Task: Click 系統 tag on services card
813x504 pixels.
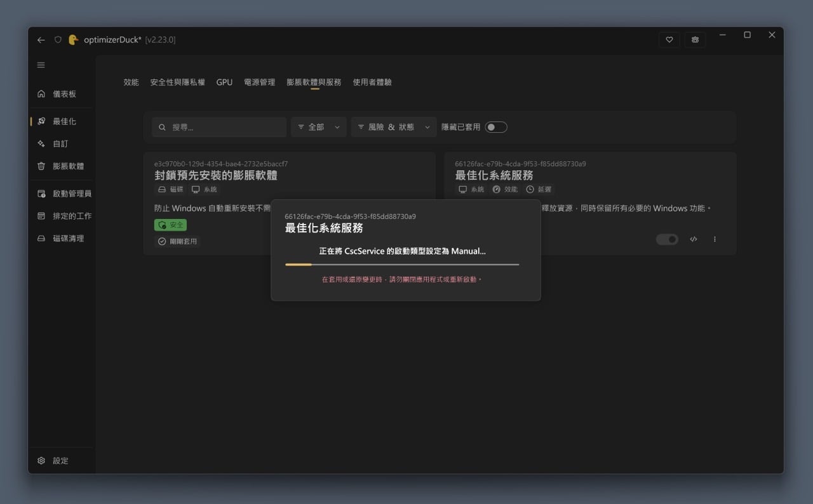Action: pos(471,189)
